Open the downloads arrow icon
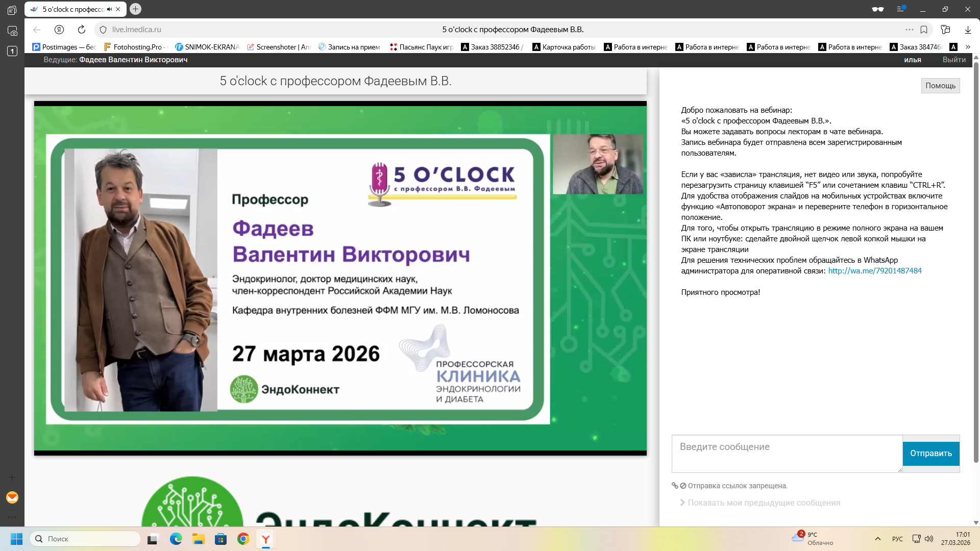This screenshot has height=551, width=980. point(968,30)
